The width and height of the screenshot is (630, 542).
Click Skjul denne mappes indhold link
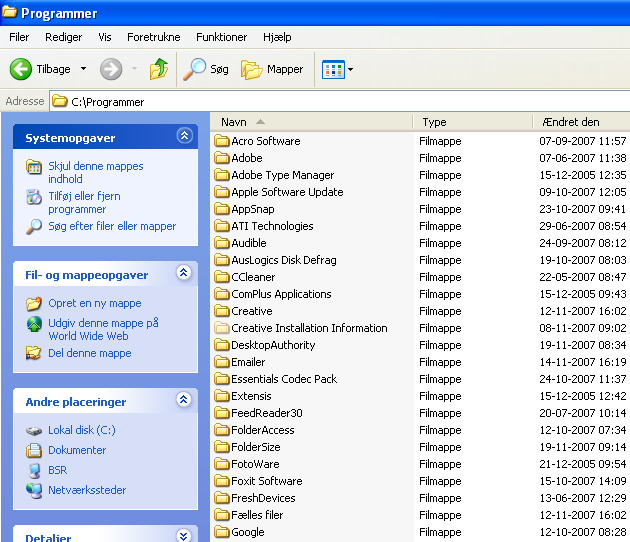pos(96,172)
